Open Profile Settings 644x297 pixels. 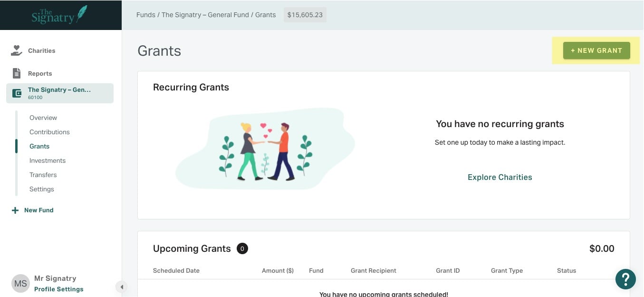(x=58, y=289)
